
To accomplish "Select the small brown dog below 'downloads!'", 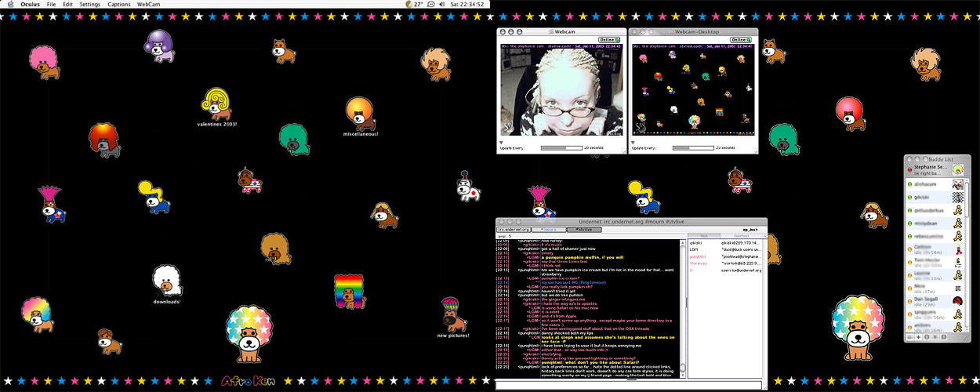I will pos(109,341).
